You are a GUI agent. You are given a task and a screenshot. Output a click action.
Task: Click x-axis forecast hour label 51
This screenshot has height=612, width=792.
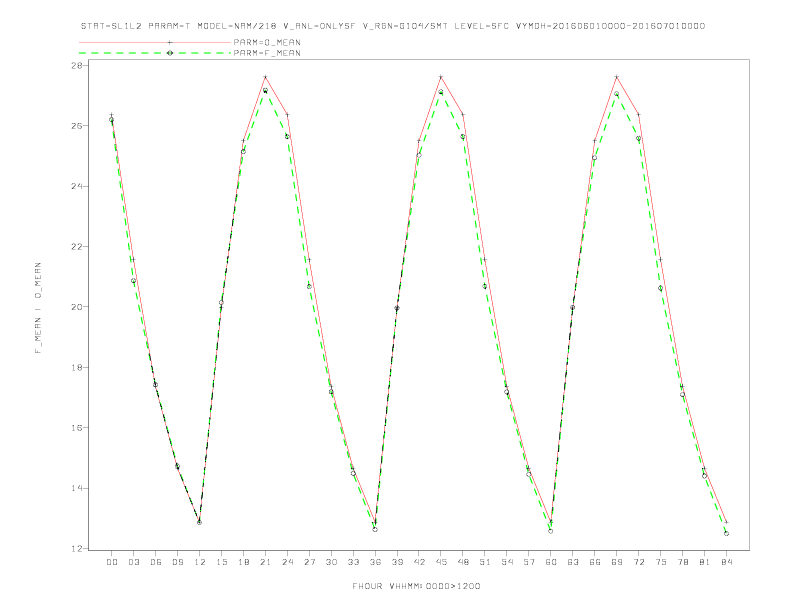(x=485, y=562)
